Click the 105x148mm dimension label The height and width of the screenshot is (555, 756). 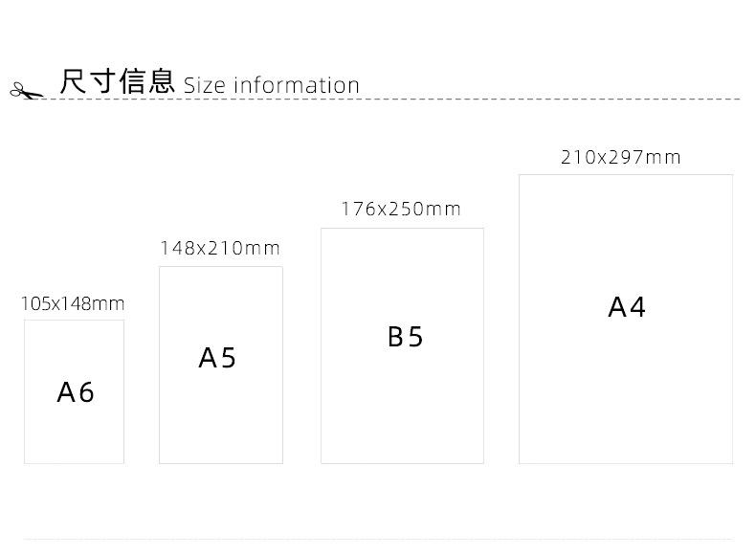coord(73,303)
